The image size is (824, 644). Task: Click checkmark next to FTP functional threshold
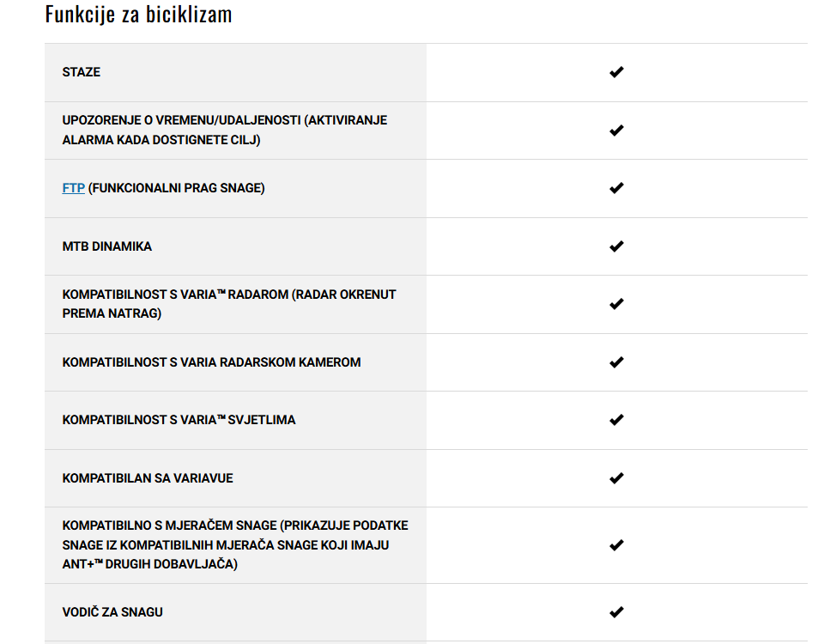616,188
